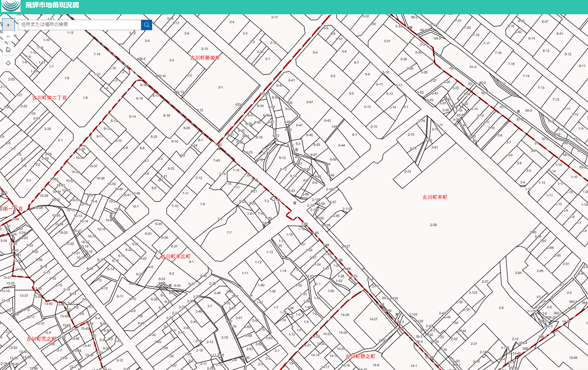The width and height of the screenshot is (588, 370).
Task: Click land parcel 14-27
Action: (373, 319)
